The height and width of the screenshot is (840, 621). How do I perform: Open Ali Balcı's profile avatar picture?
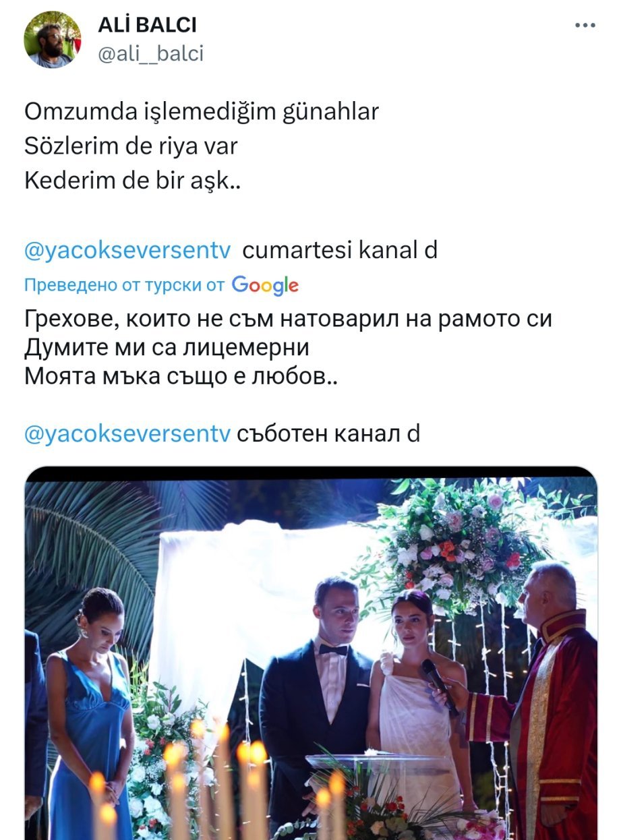(52, 40)
